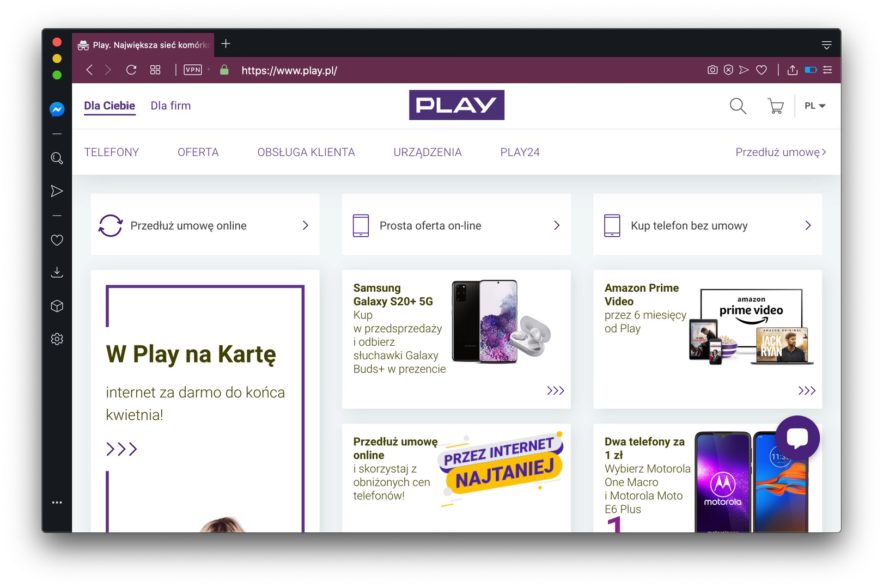Select the Dla Ciebie tab
This screenshot has height=588, width=883.
(109, 106)
